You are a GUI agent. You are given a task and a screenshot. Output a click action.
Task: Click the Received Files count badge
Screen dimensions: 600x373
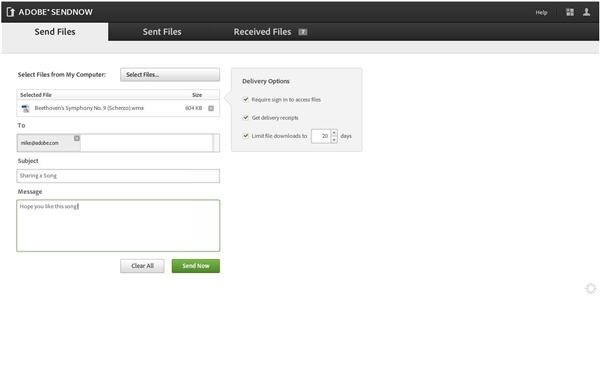coord(303,32)
